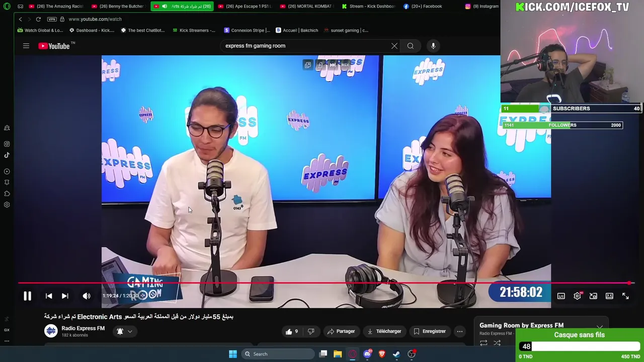The image size is (644, 362).
Task: Open Discord from the taskbar
Action: click(x=367, y=354)
